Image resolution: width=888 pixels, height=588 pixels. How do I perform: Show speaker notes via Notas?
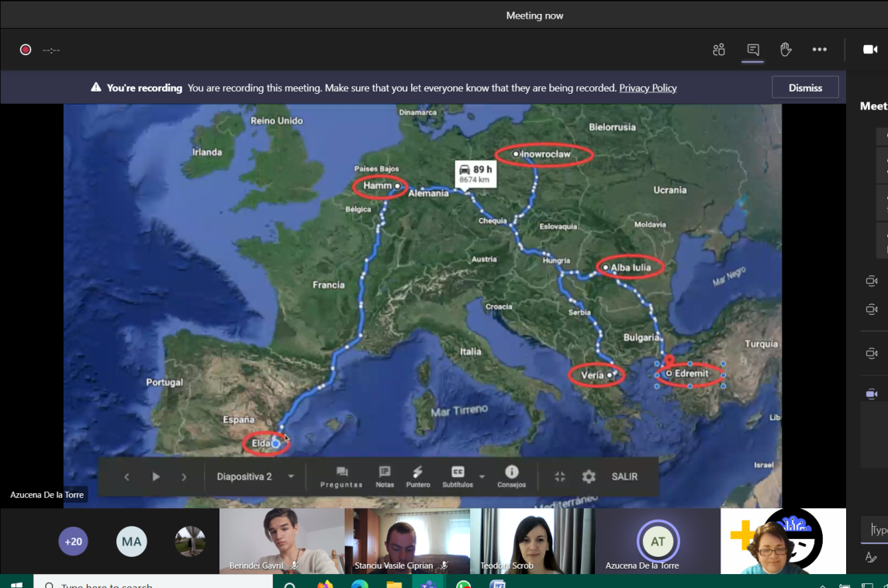[385, 476]
